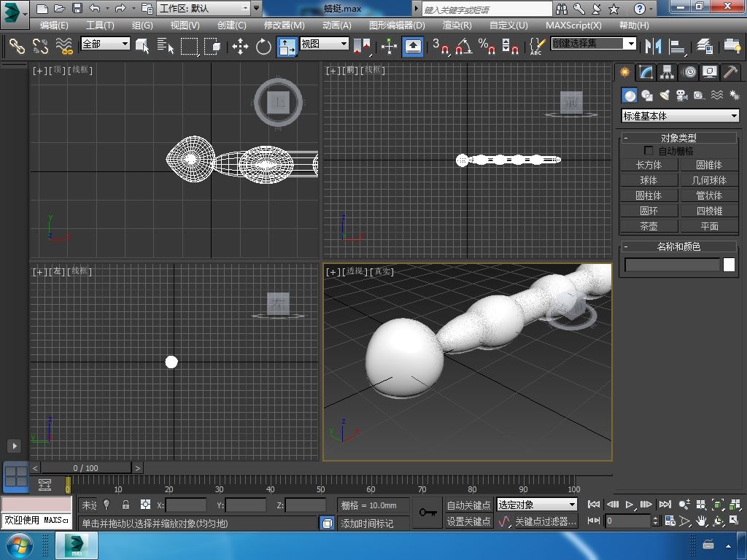Activate the Rotate tool
747x560 pixels.
pyautogui.click(x=263, y=47)
